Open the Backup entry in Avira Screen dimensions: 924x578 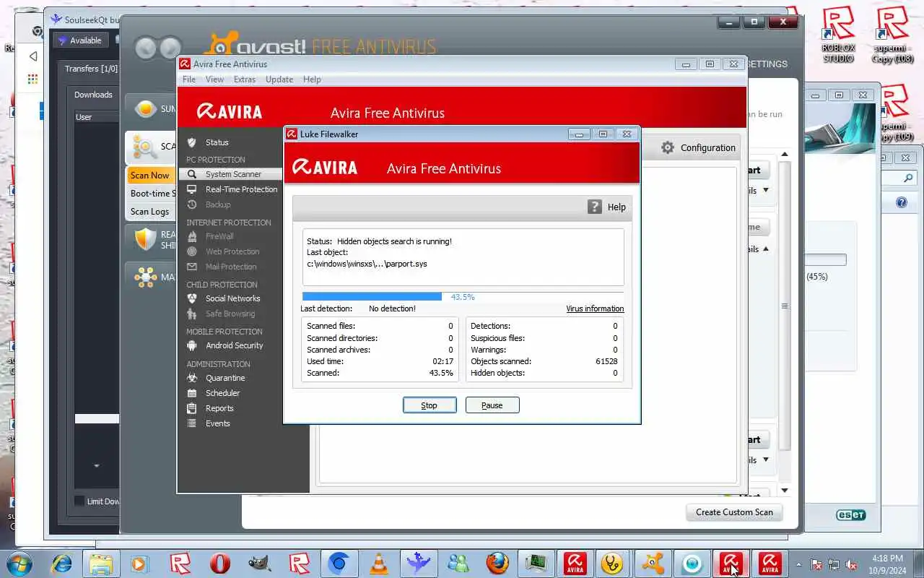tap(217, 204)
